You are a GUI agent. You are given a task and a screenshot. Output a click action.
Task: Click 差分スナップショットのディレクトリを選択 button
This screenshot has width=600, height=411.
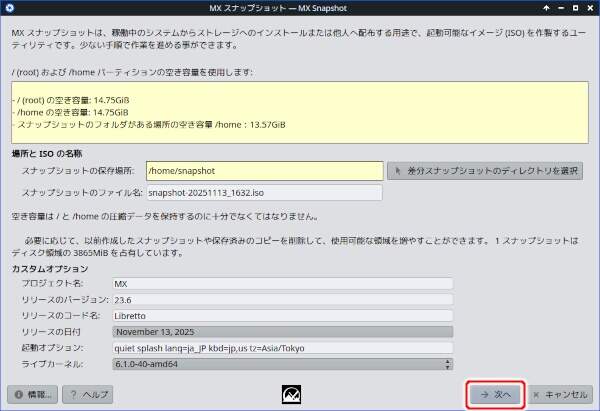coord(485,171)
